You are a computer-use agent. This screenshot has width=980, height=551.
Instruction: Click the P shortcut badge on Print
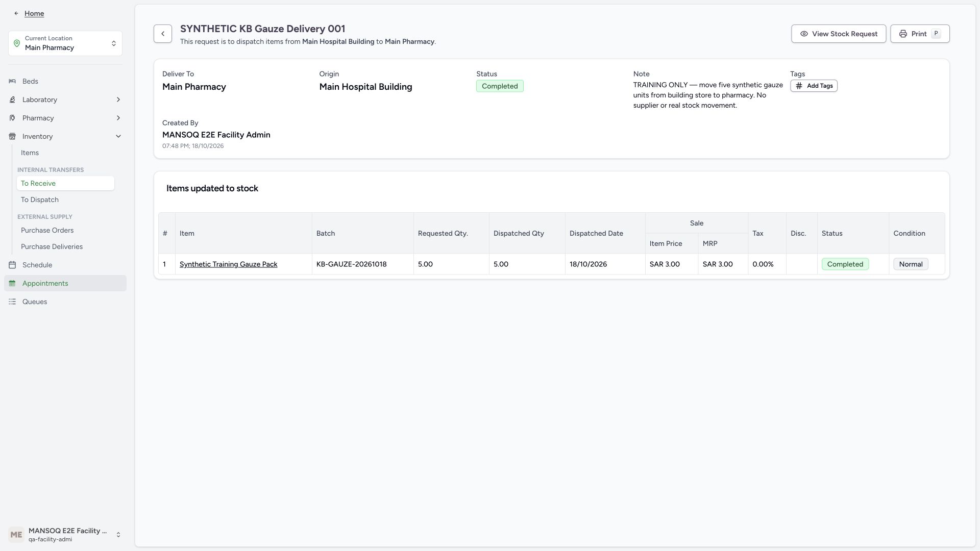tap(936, 34)
